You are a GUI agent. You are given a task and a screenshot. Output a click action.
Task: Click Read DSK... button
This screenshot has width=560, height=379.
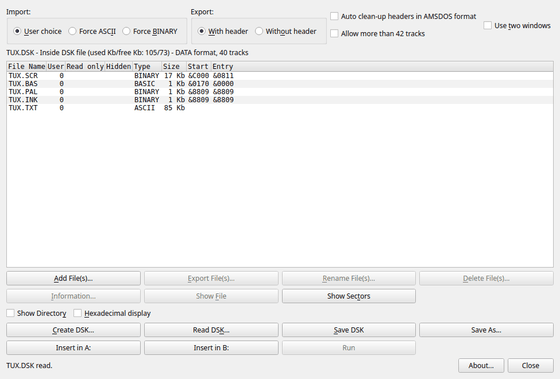coord(211,330)
